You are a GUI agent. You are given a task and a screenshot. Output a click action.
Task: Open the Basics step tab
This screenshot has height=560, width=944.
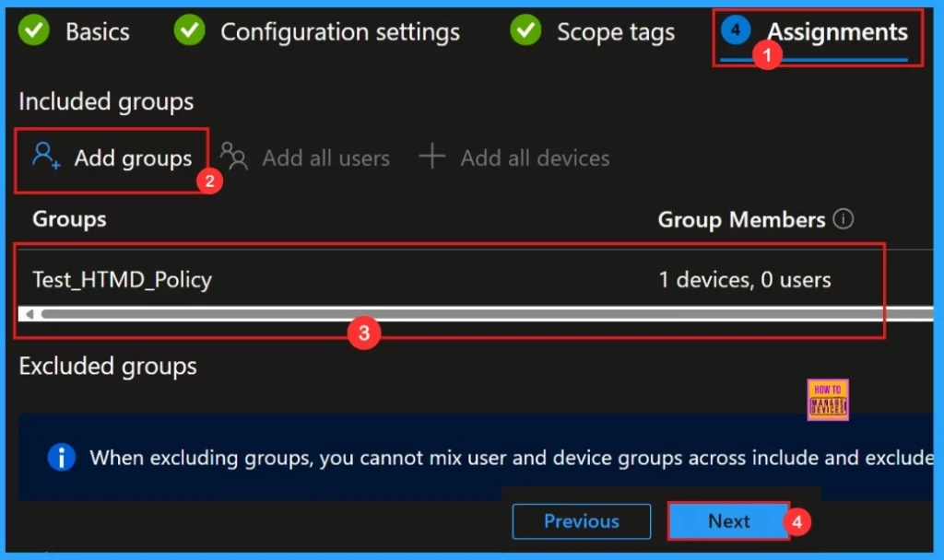[x=74, y=31]
